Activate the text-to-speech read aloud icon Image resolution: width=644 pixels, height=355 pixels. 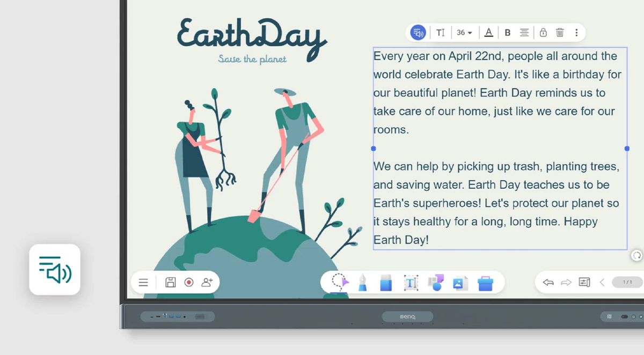(418, 33)
